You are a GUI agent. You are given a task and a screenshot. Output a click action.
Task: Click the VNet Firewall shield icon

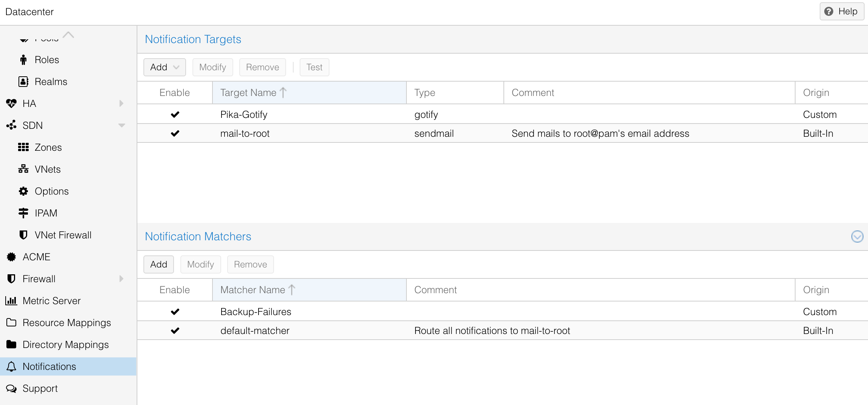coord(23,235)
